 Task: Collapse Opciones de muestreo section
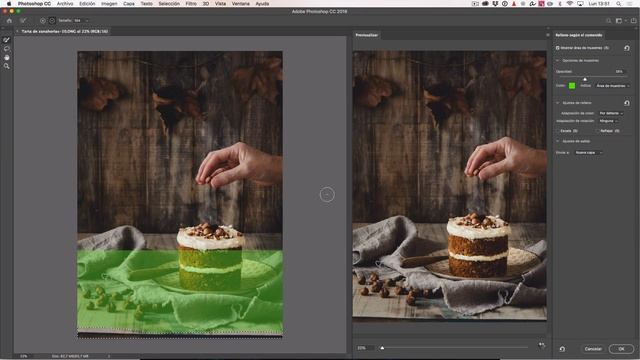pyautogui.click(x=558, y=61)
